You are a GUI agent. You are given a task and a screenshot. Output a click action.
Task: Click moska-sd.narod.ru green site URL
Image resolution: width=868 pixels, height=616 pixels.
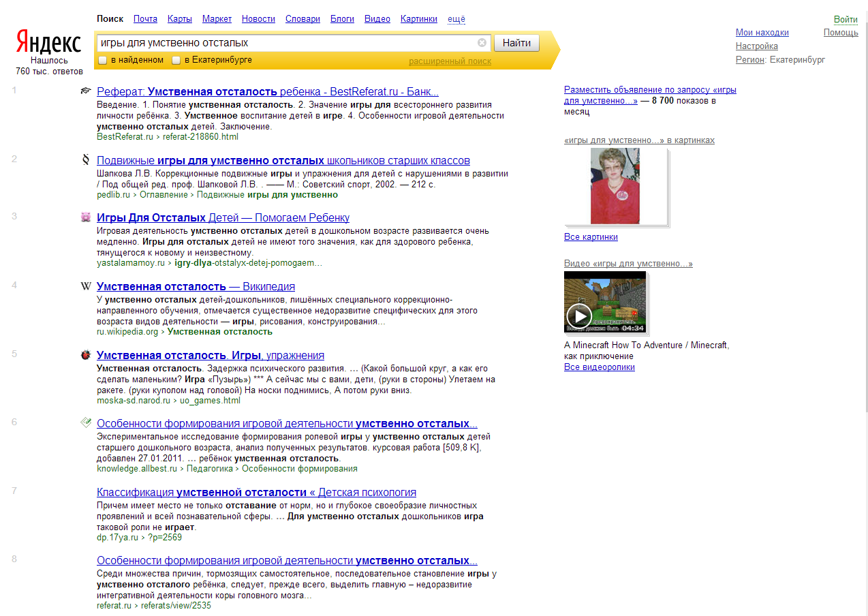[x=134, y=401]
